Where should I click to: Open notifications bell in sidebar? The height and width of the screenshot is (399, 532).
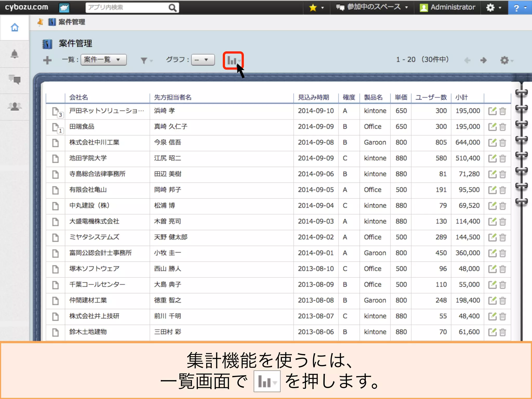coord(15,54)
